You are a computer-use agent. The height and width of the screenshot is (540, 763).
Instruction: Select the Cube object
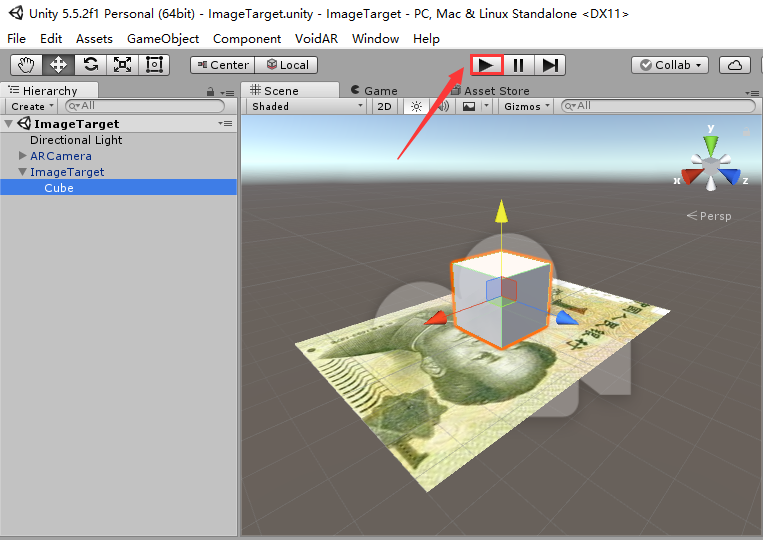tap(119, 188)
